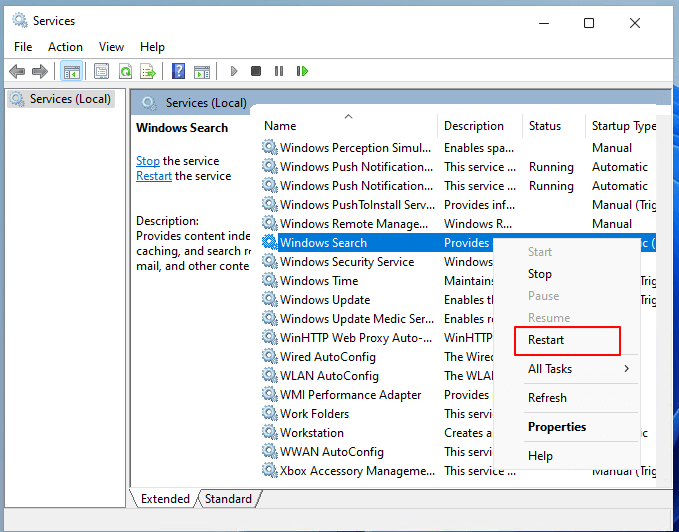
Task: Switch to the Standard tab
Action: (229, 499)
